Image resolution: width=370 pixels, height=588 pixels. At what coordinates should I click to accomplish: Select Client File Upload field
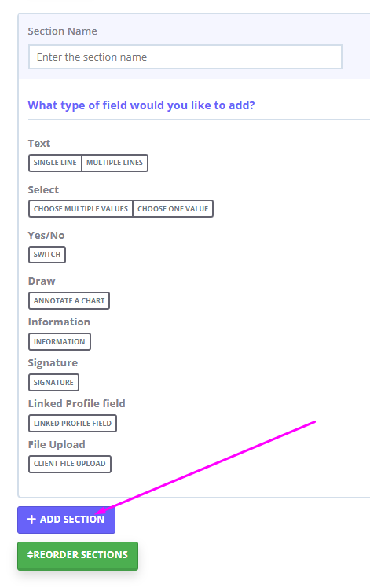tap(70, 464)
